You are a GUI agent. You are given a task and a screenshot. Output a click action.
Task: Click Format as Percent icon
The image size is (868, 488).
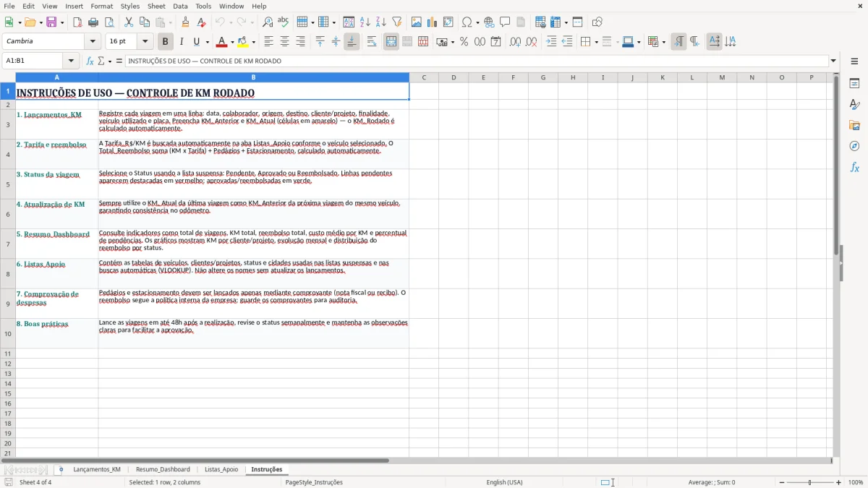click(464, 42)
